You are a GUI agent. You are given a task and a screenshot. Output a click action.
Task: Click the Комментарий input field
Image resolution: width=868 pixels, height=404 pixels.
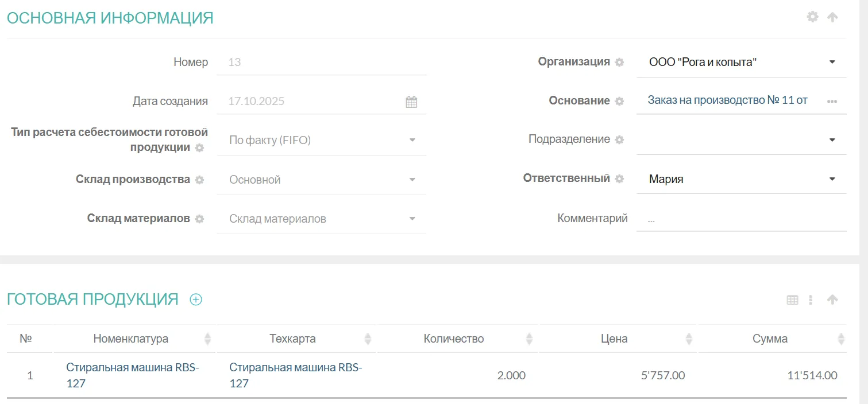741,219
